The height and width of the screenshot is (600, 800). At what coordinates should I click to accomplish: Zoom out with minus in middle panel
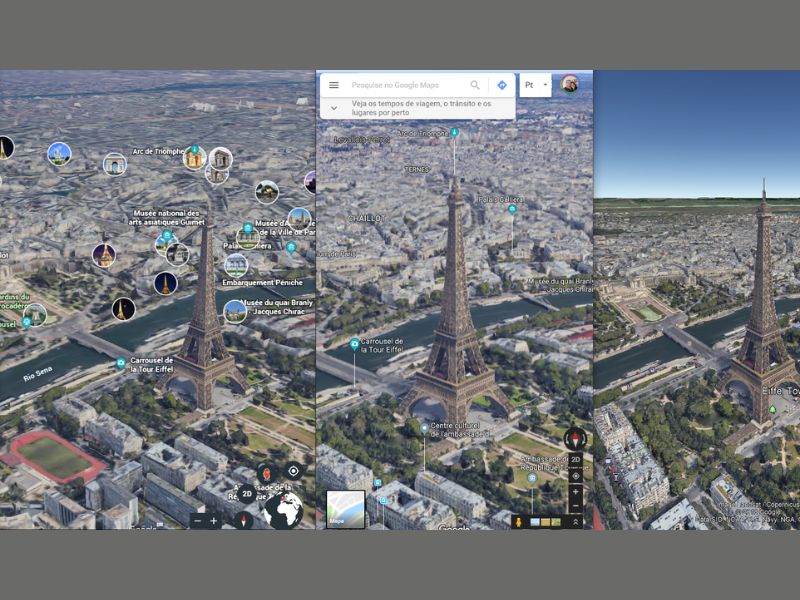(576, 506)
